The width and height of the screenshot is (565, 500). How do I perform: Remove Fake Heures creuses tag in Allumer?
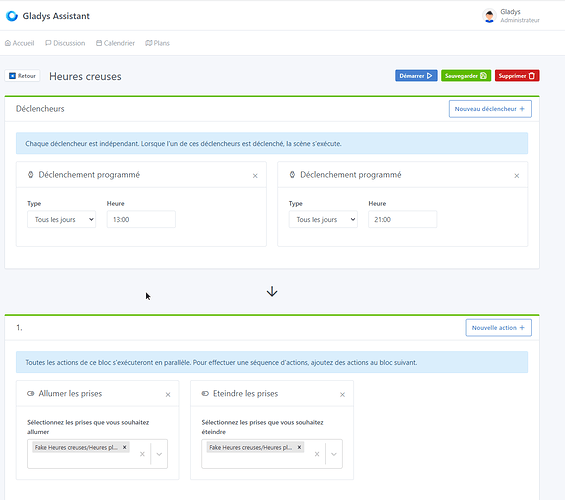[125, 447]
